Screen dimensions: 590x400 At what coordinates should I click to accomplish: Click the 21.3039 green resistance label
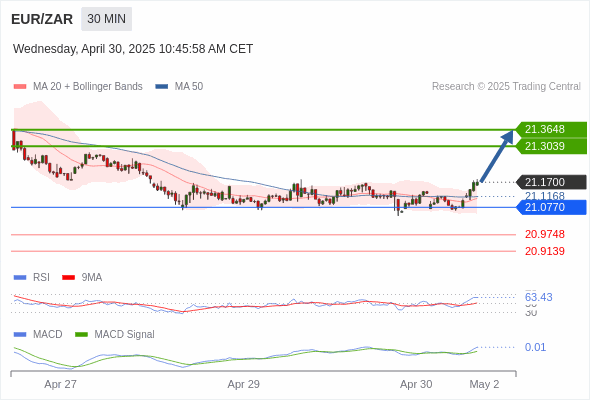tap(551, 146)
